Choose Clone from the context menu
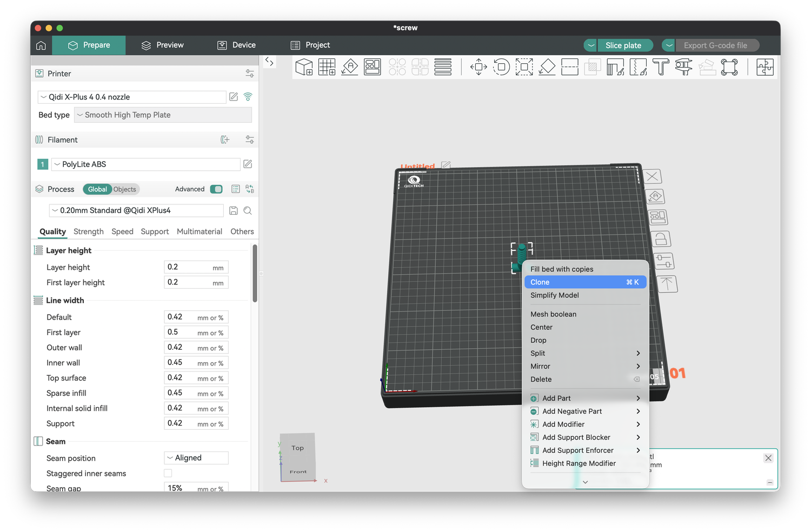This screenshot has height=532, width=811. pos(585,282)
